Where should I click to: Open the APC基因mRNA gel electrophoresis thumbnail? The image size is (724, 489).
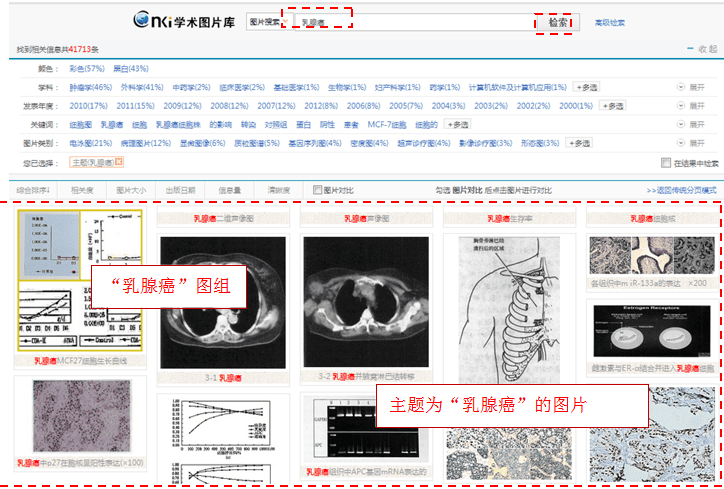click(366, 429)
